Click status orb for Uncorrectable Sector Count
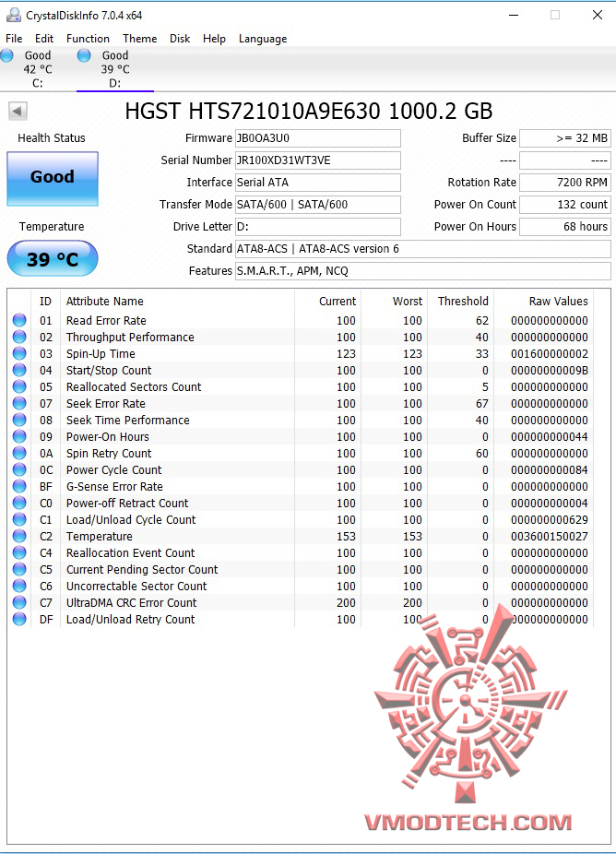The width and height of the screenshot is (616, 854). coord(19,586)
